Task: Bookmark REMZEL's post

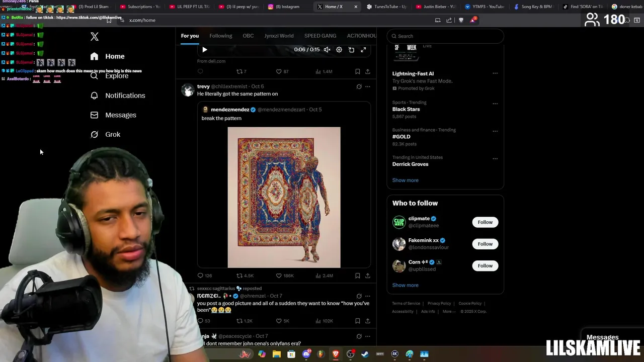Action: [357, 321]
